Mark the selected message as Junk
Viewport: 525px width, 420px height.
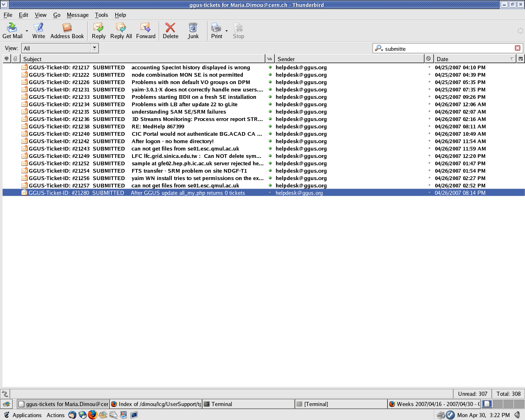click(193, 31)
